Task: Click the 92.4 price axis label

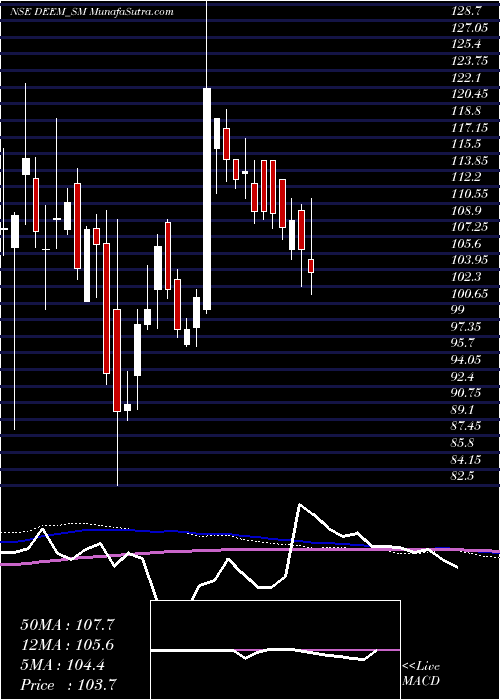Action: tap(464, 377)
